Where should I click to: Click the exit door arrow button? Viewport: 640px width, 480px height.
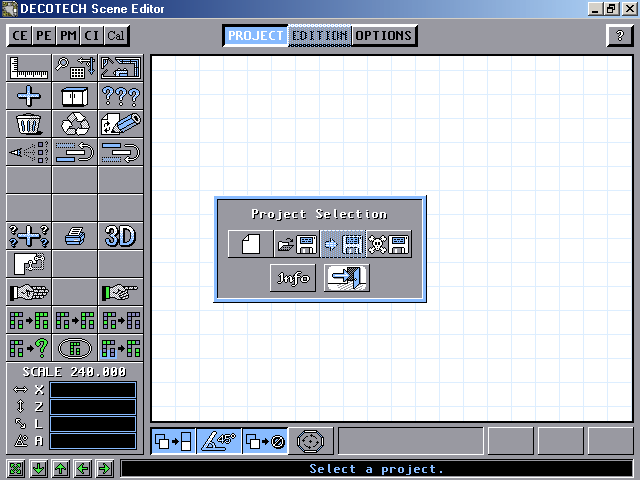347,278
